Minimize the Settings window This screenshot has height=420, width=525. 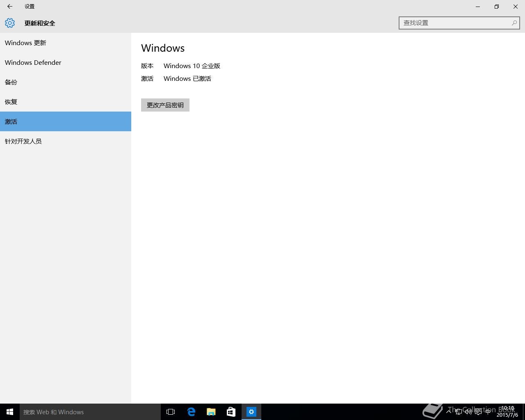click(478, 7)
